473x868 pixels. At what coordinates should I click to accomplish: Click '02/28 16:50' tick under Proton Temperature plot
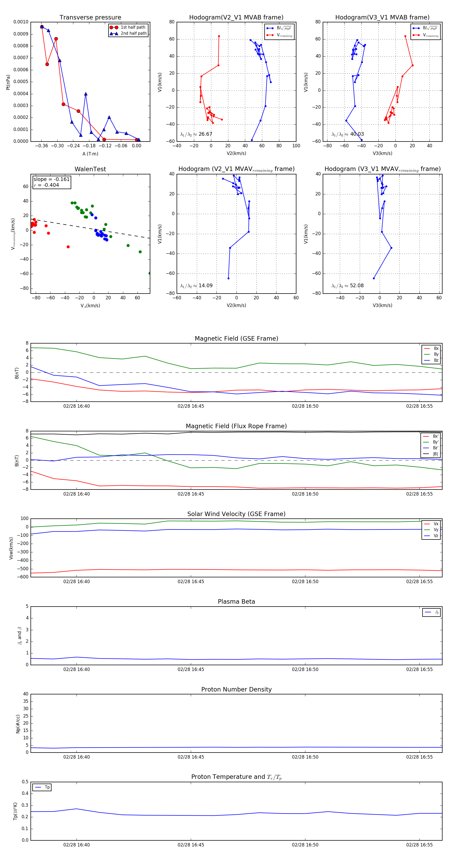pos(305,845)
